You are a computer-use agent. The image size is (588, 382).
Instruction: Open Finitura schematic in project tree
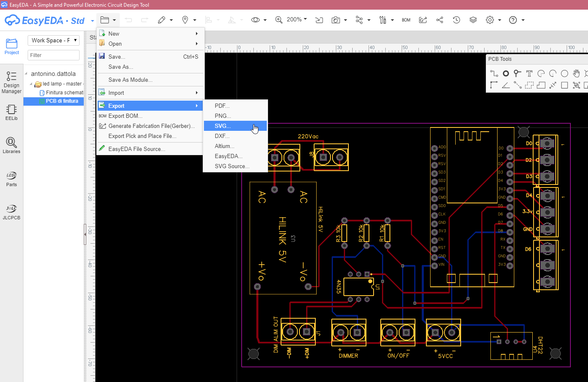pyautogui.click(x=61, y=93)
